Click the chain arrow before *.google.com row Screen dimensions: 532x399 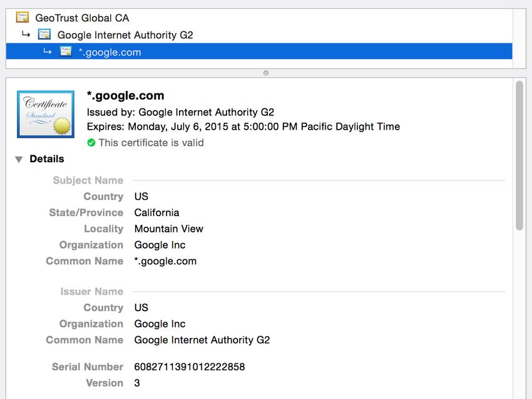coord(47,51)
